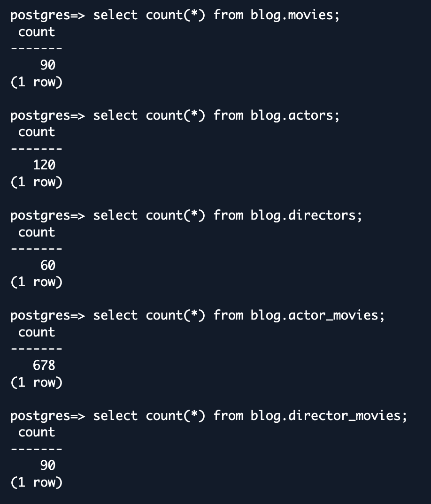Click the from keyword in the blog.actor_movies query

(228, 315)
